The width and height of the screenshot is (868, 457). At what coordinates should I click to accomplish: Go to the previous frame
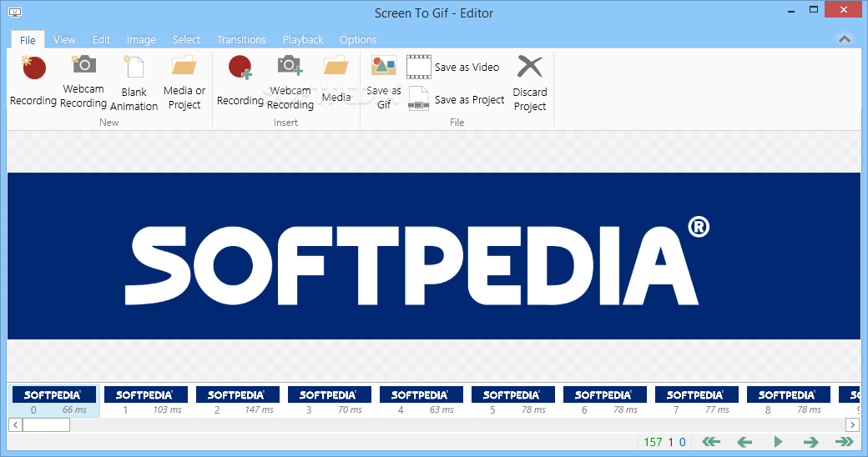tap(744, 441)
